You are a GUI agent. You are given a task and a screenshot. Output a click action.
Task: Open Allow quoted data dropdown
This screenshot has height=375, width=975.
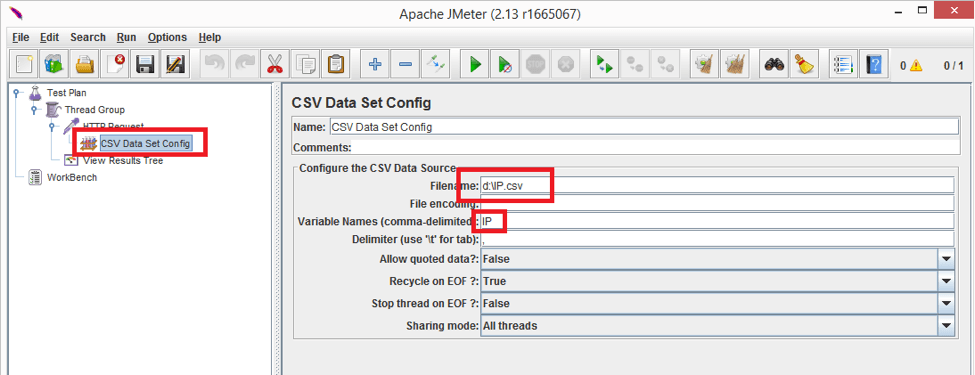coord(946,259)
